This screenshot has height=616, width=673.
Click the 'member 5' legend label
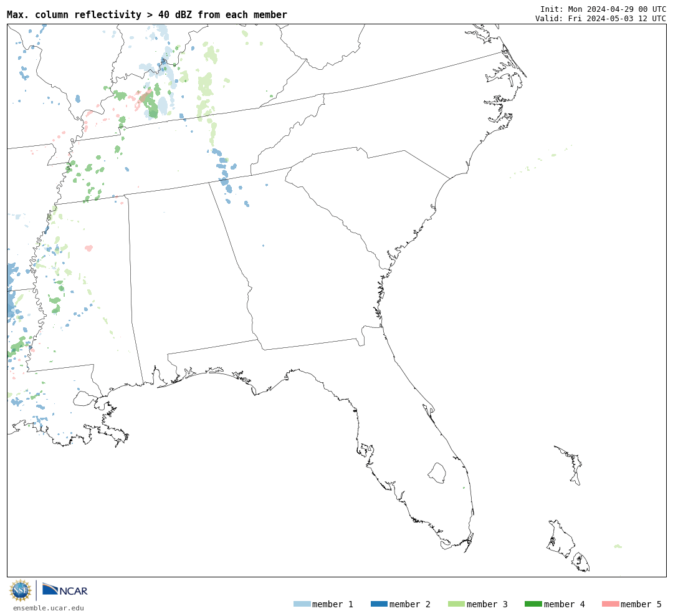pos(641,604)
